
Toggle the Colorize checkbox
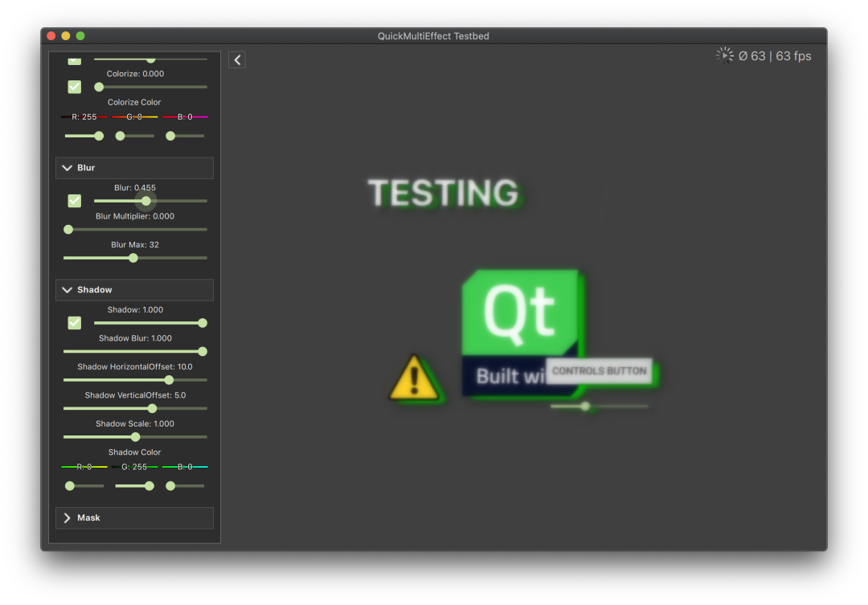tap(74, 87)
